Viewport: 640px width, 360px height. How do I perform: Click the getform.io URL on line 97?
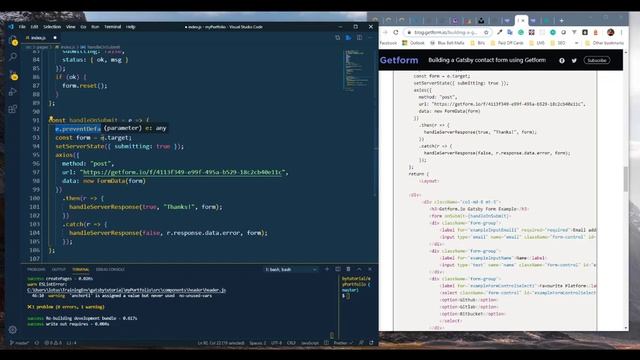tap(182, 172)
